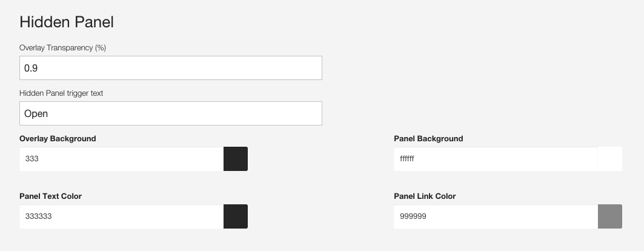Click the Hidden Panel section heading
This screenshot has width=644, height=251.
point(67,22)
